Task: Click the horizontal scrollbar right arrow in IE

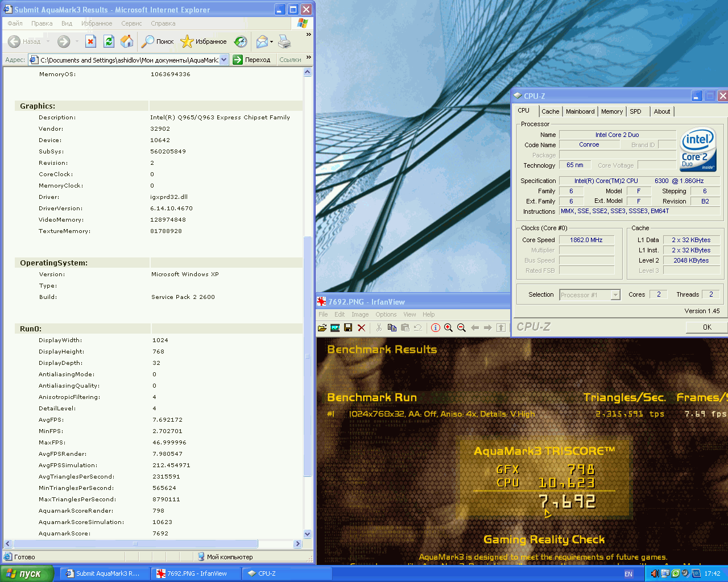Action: [297, 544]
